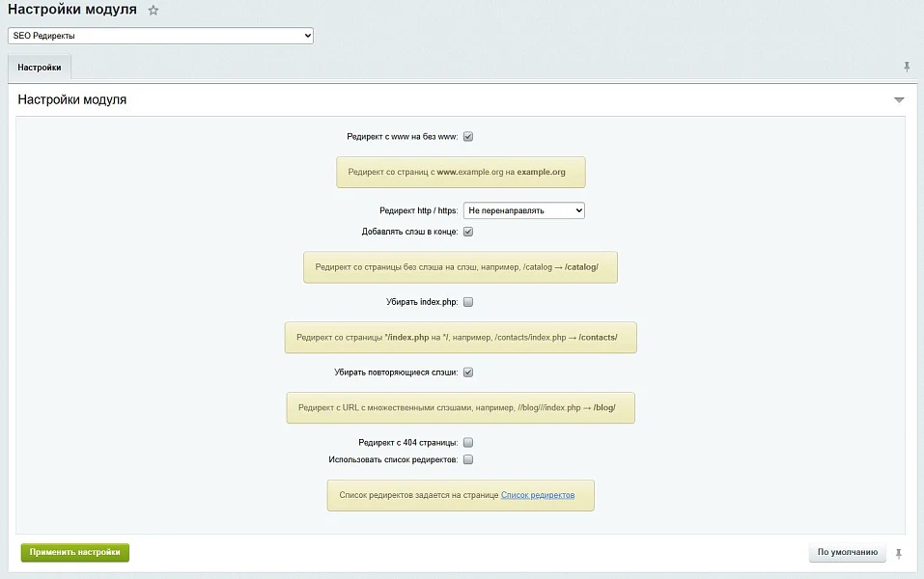
Task: Click the pin icon beside the tabs
Action: point(907,68)
